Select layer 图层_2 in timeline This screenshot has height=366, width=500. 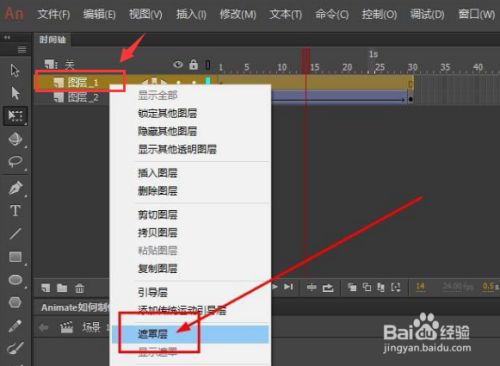click(x=83, y=97)
